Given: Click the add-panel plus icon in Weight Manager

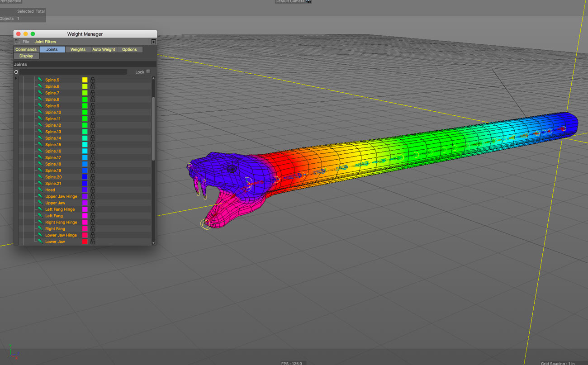Looking at the screenshot, I should (x=154, y=42).
